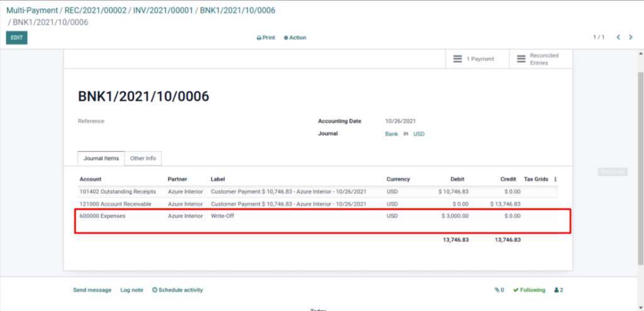The height and width of the screenshot is (311, 644).
Task: Click the EDIT button
Action: [17, 38]
